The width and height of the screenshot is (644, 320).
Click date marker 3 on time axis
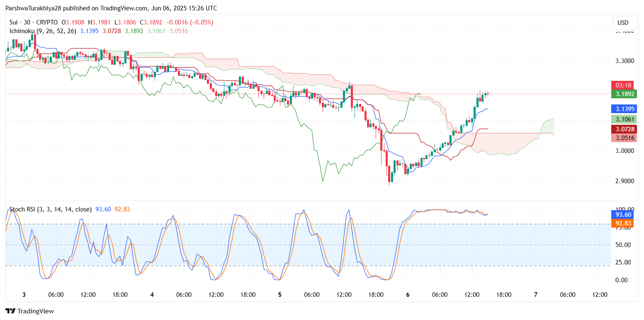24,295
